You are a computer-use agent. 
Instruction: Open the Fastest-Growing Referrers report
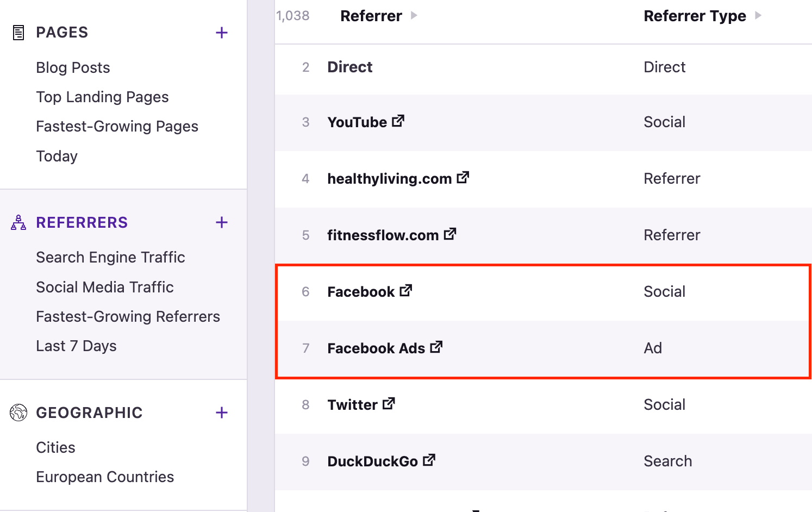point(128,316)
